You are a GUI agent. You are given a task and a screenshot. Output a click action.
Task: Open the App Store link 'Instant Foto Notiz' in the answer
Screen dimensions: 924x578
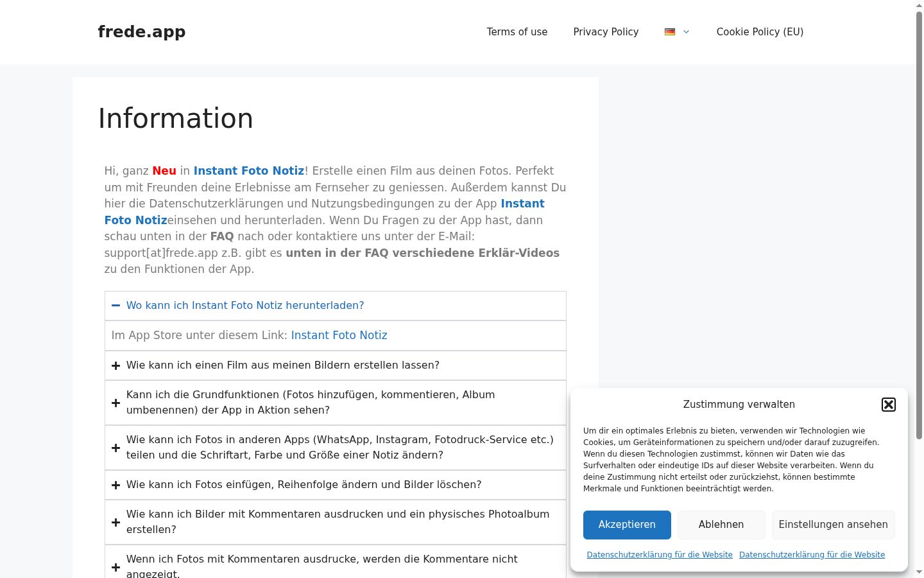pyautogui.click(x=339, y=335)
